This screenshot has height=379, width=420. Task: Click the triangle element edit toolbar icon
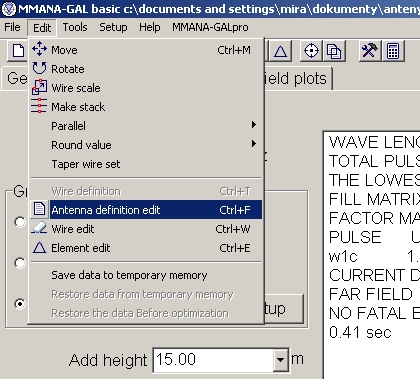coord(280,51)
